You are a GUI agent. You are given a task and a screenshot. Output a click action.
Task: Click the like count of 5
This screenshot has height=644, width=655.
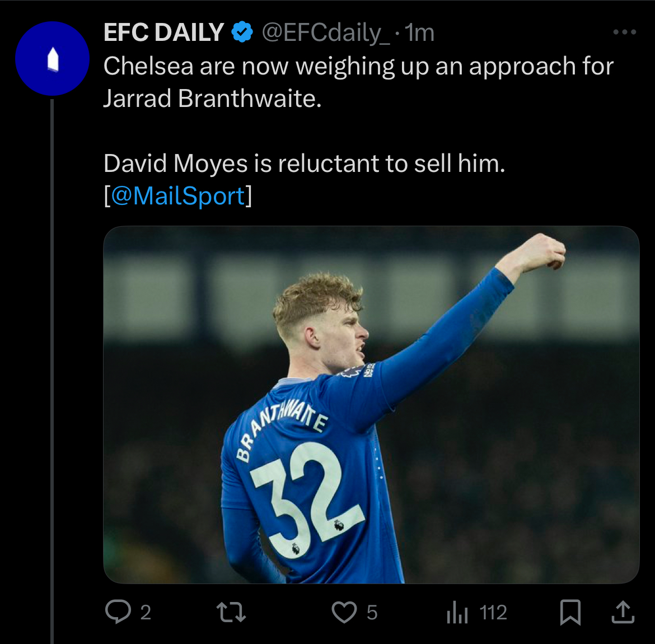pos(372,613)
